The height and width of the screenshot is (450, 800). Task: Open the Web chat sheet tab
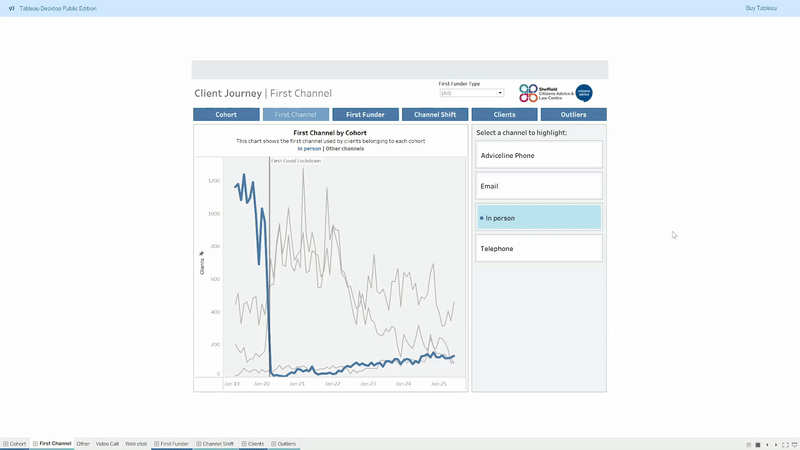pos(136,443)
